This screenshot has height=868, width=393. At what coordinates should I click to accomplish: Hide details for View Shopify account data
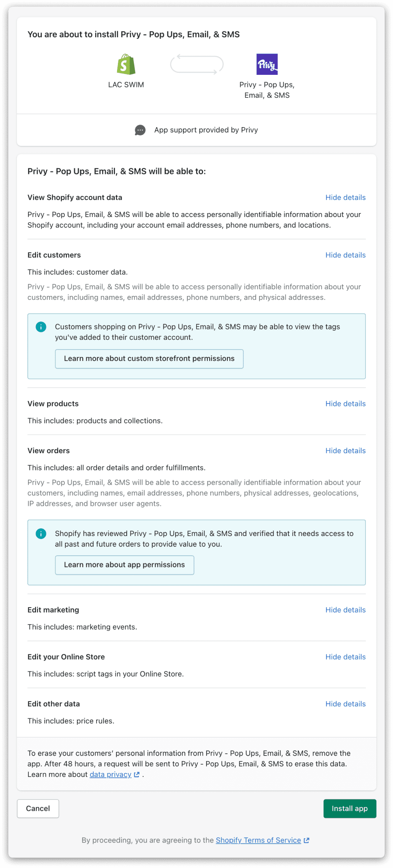(x=345, y=197)
